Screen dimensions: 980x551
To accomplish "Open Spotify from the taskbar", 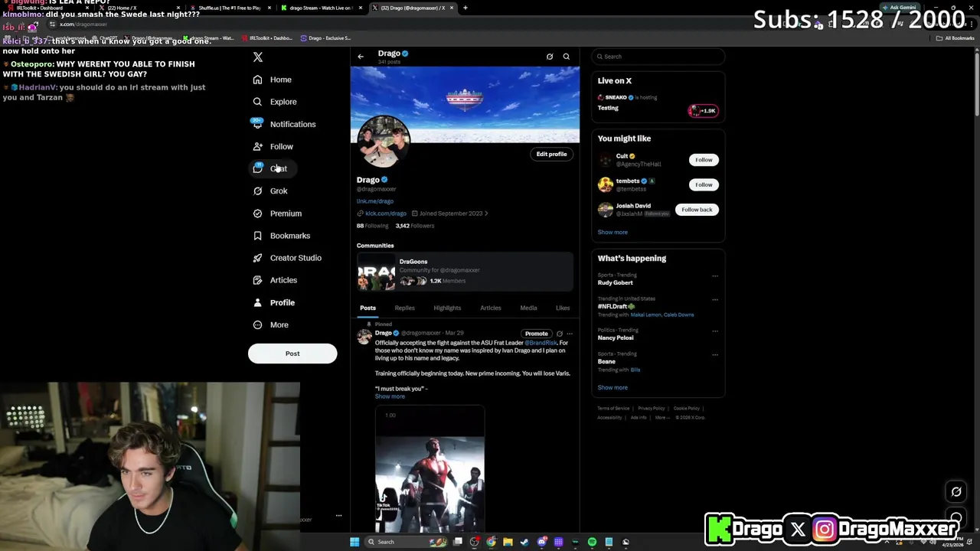I will click(x=592, y=542).
